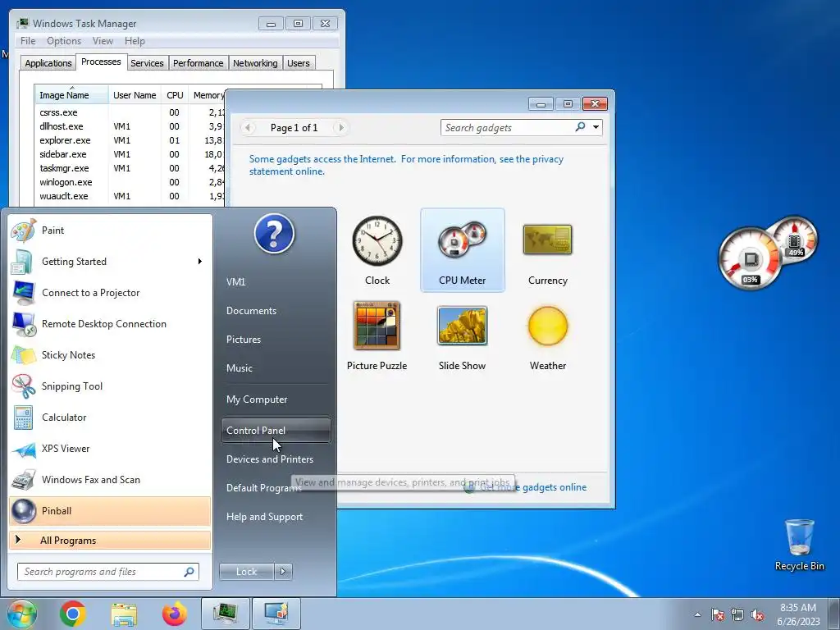Switch to Users tab
Screen dimensions: 840x630
point(299,63)
